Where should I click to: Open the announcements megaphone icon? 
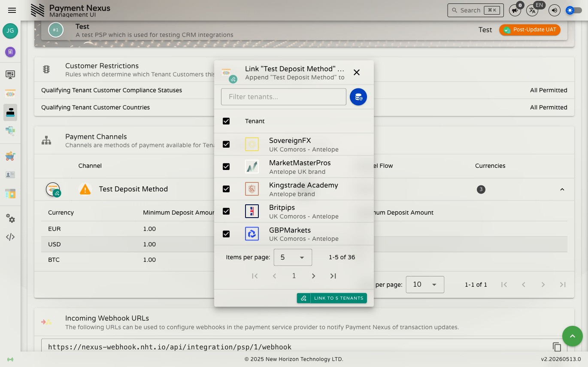[515, 10]
